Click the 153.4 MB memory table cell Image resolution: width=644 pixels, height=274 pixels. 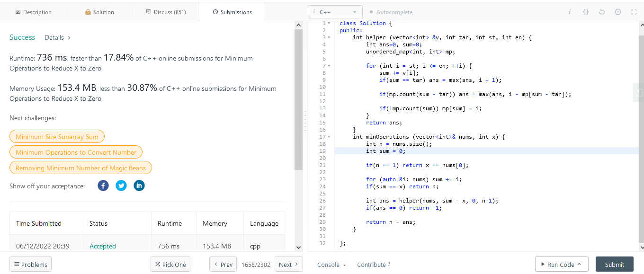[217, 246]
